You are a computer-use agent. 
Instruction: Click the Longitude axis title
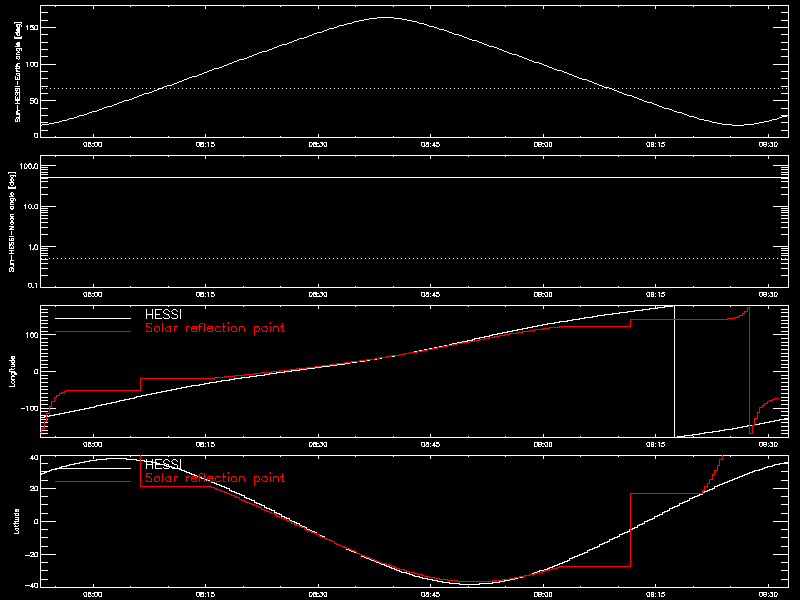(x=12, y=371)
